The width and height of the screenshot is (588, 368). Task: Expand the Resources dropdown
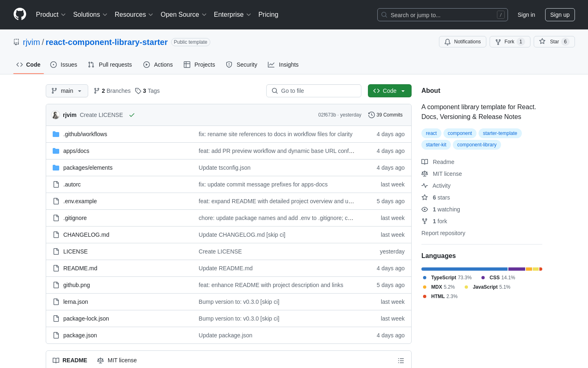click(x=134, y=14)
